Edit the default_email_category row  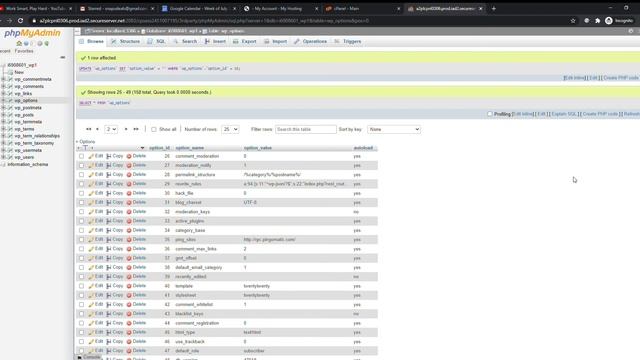coord(96,267)
